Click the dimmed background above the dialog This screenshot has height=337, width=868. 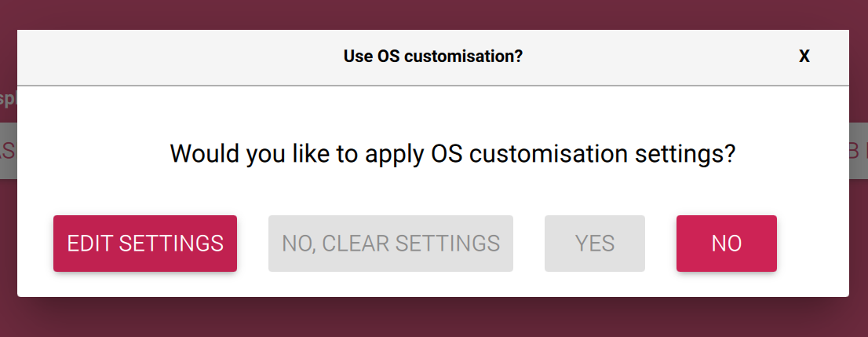coord(433,13)
